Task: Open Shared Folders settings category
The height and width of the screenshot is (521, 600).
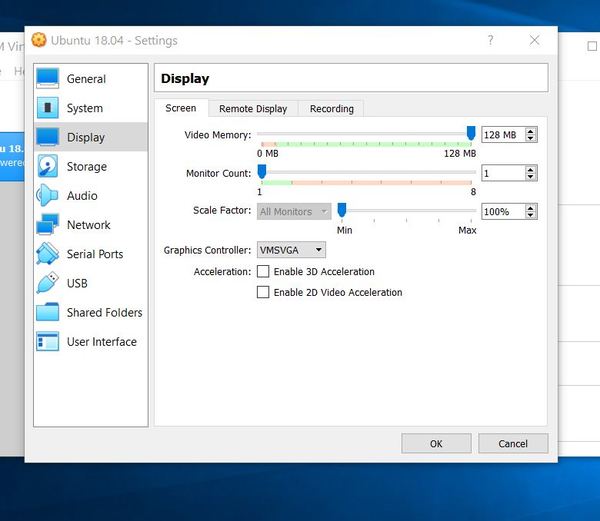Action: point(90,312)
